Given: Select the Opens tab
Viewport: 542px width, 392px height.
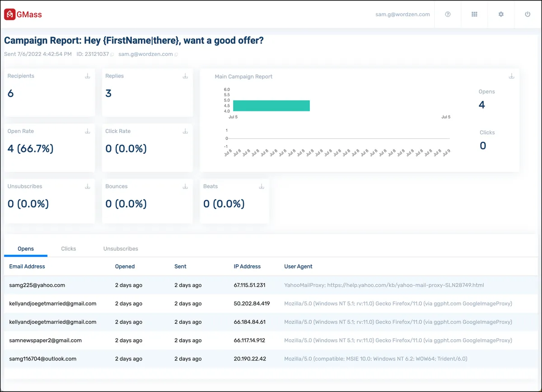Looking at the screenshot, I should coord(26,249).
